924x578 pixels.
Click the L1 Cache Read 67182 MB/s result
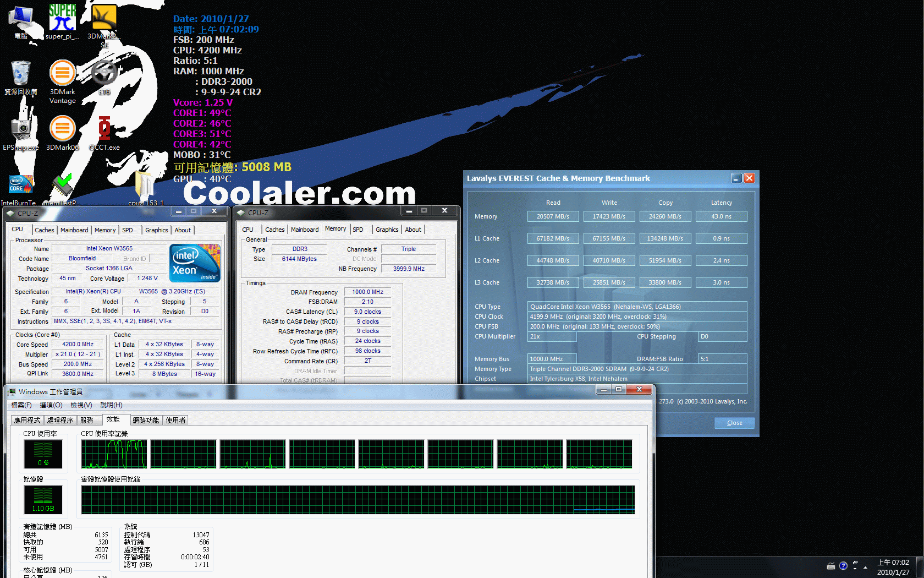[x=553, y=238]
